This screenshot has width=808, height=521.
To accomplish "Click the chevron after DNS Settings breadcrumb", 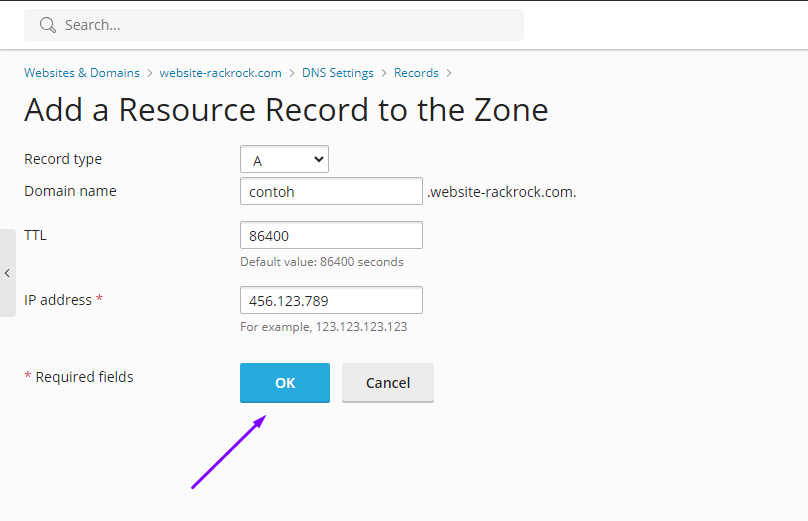I will [x=384, y=73].
